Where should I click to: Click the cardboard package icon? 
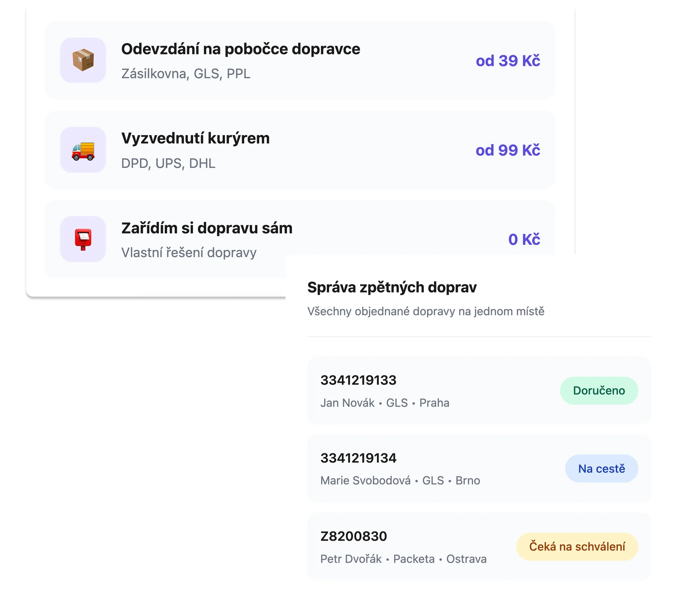click(x=83, y=60)
